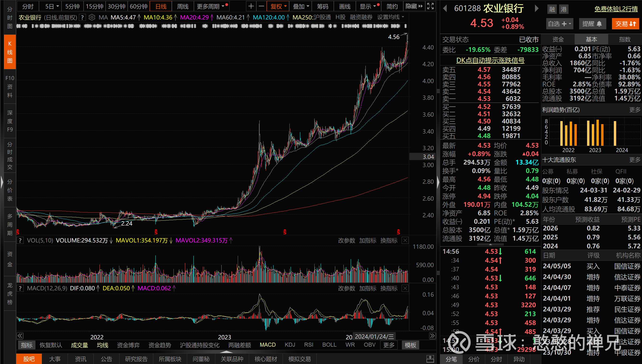This screenshot has width=642, height=364.
Task: Click the 港 Hong Kong connect badge
Action: (564, 9)
